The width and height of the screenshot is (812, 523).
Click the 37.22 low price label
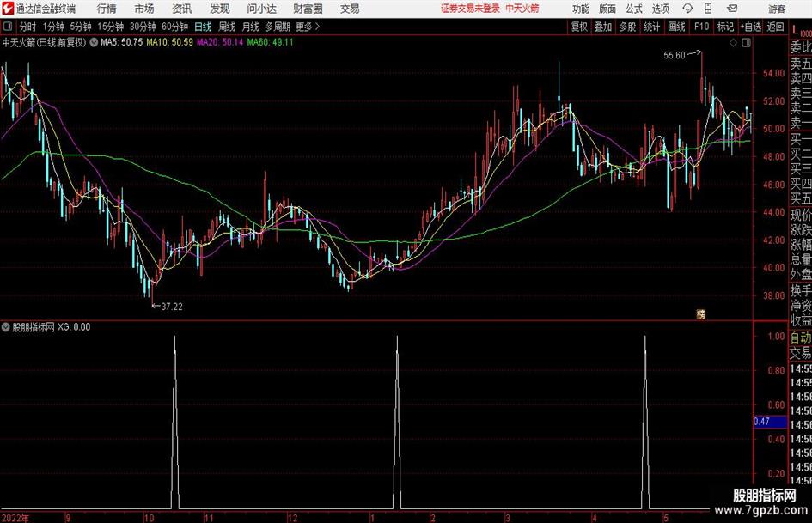tap(172, 307)
